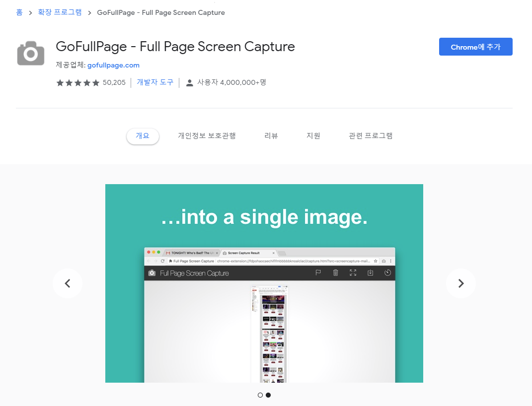This screenshot has width=532, height=406.
Task: Click the extension title heading text
Action: pyautogui.click(x=175, y=47)
